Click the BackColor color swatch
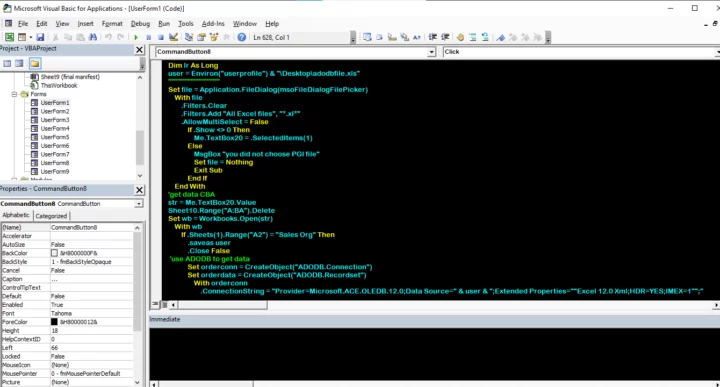720x387 pixels. coord(54,253)
